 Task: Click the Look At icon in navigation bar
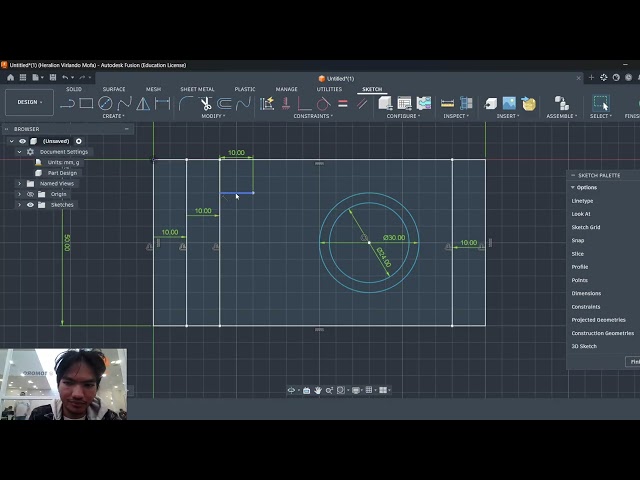tap(307, 390)
